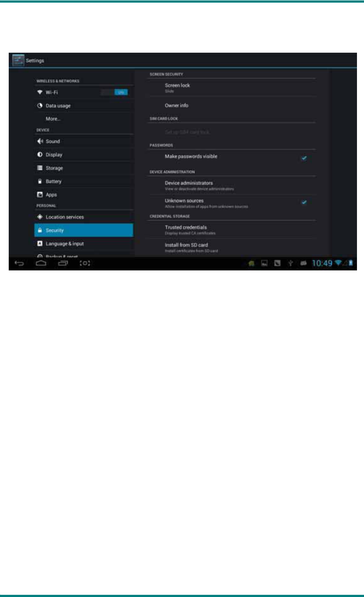The height and width of the screenshot is (597, 364).
Task: Uncheck Make passwords visible checkbox
Action: coord(304,158)
